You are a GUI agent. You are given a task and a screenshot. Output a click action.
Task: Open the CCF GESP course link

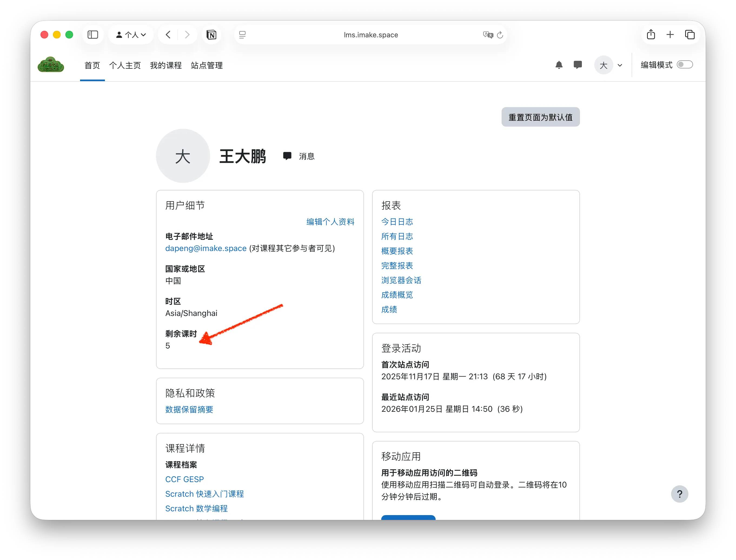pyautogui.click(x=185, y=479)
